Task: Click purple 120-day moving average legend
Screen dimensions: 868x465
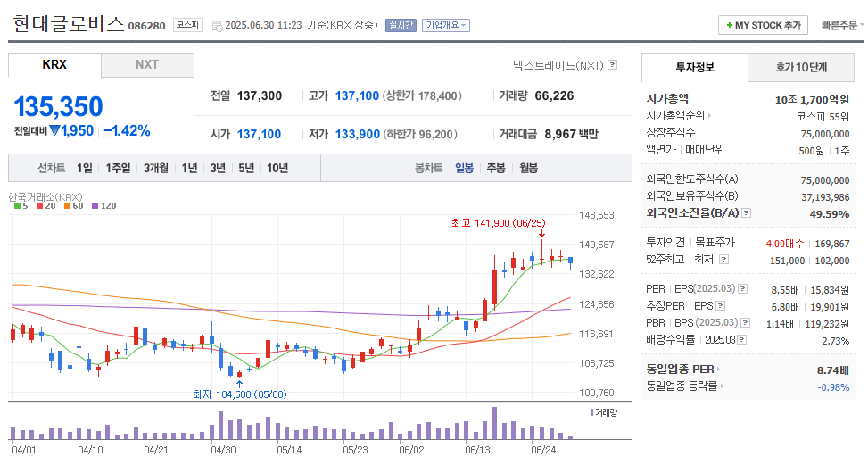Action: coord(104,206)
